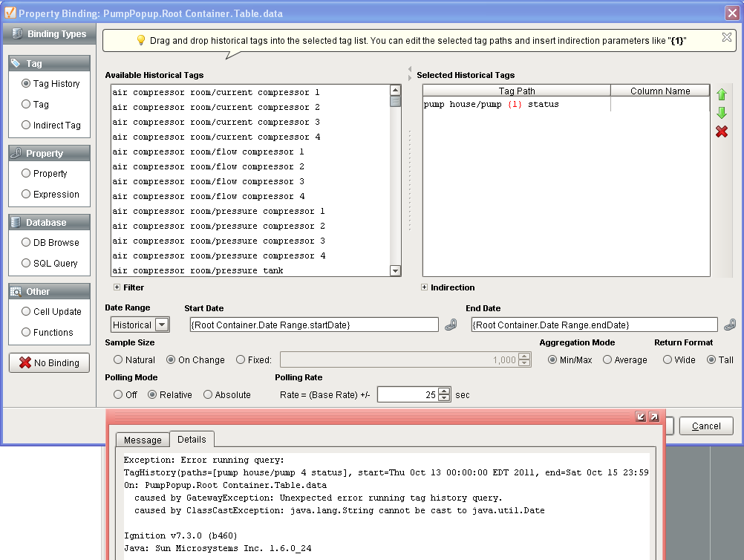This screenshot has width=744, height=560.
Task: Click the Tag Path column header
Action: pos(517,91)
